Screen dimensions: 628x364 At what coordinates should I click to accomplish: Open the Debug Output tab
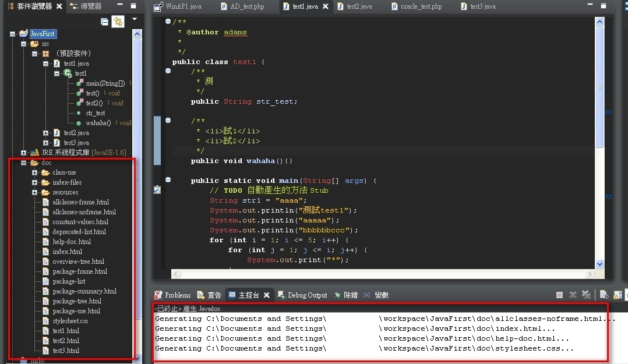coord(307,295)
